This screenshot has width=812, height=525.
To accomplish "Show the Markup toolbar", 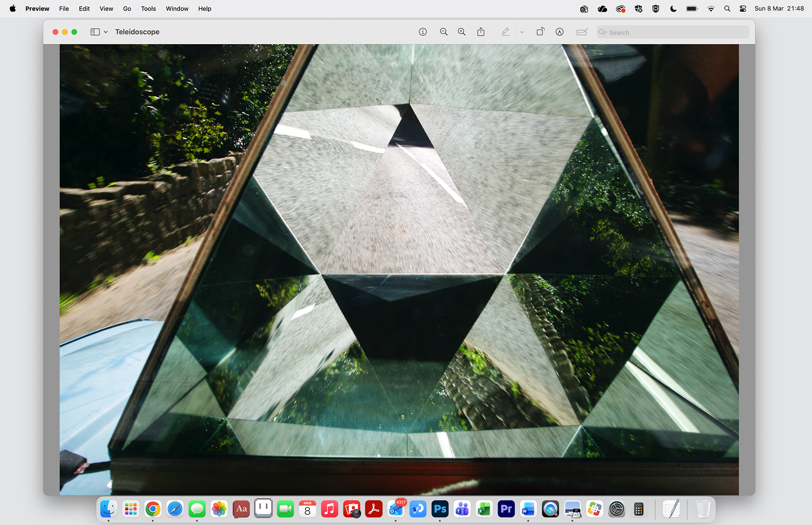I will click(x=559, y=32).
